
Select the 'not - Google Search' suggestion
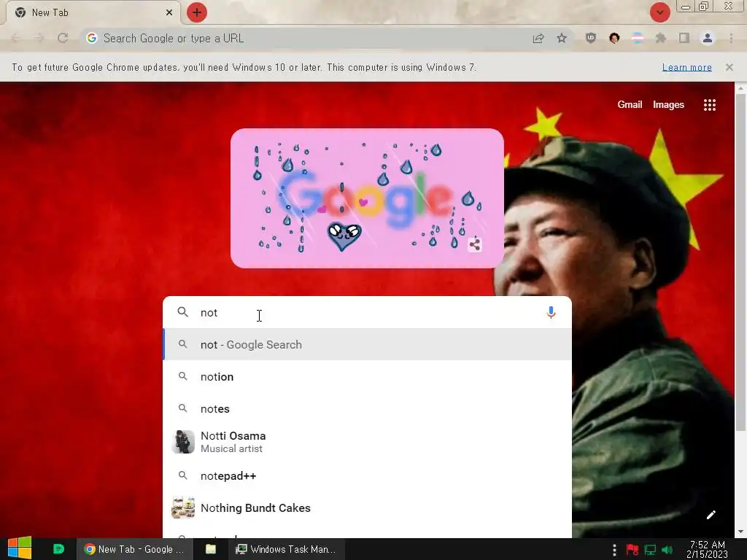(x=367, y=344)
